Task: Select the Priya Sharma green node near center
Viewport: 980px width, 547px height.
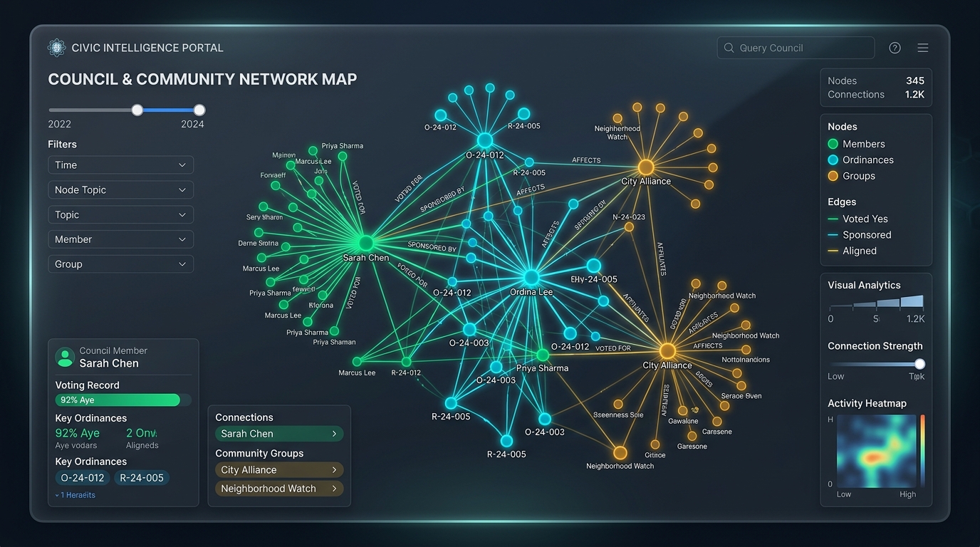Action: 543,355
